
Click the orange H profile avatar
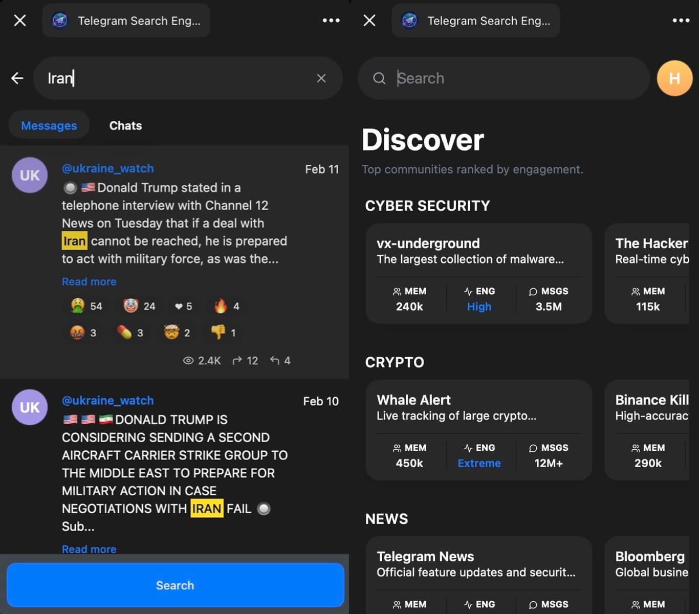click(674, 78)
